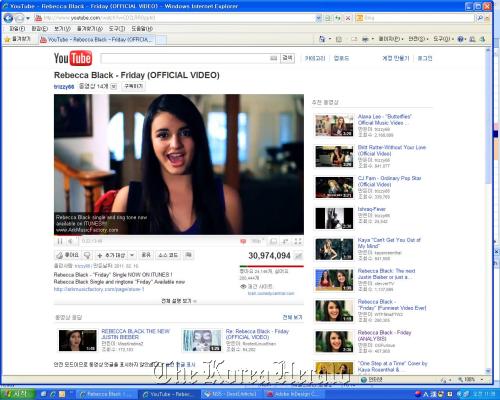This screenshot has height=400, width=500.
Task: Click the Refresh page icon
Action: point(338,18)
